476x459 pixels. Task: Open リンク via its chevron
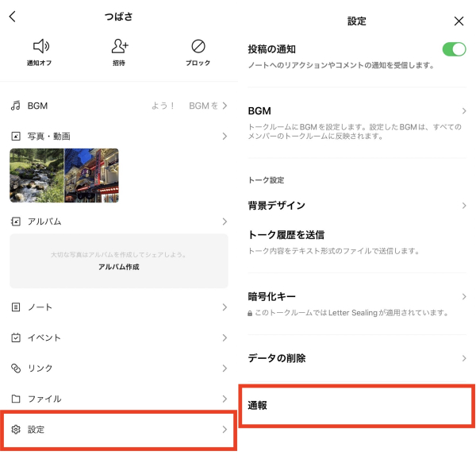tap(225, 368)
